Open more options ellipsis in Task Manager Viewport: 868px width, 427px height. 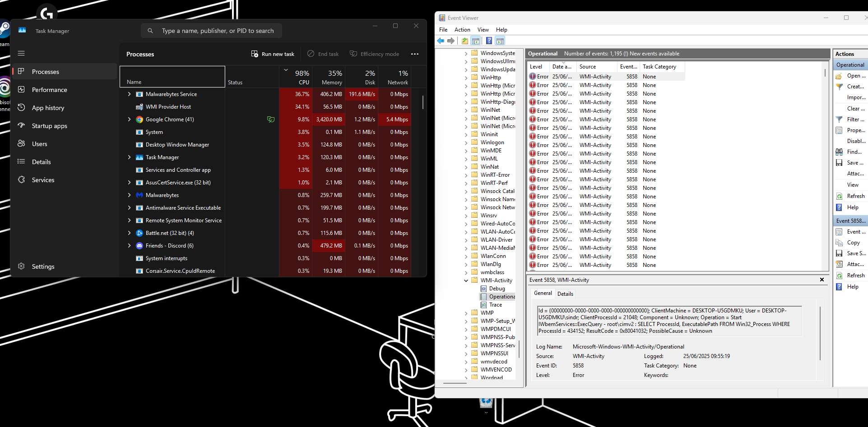coord(415,54)
